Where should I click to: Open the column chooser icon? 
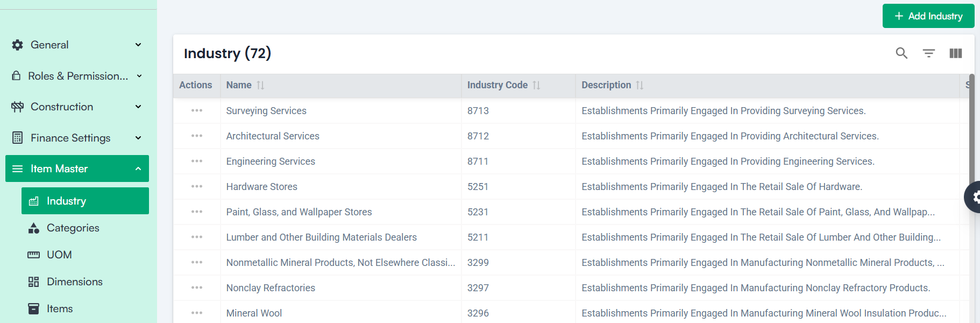coord(955,53)
